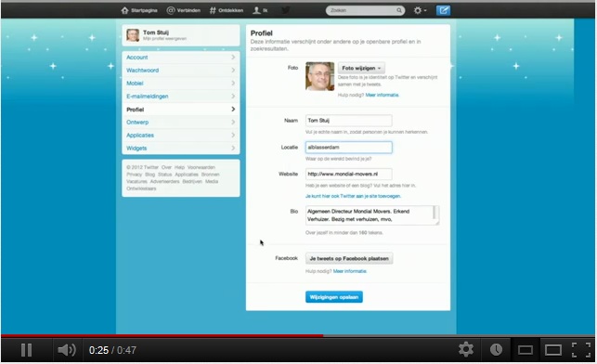
Task: Open the Foto wijzigen dropdown
Action: 361,68
